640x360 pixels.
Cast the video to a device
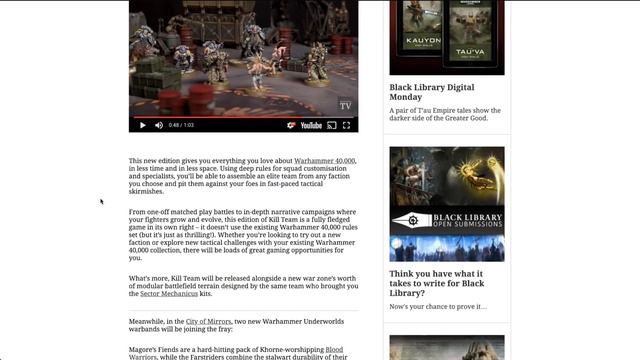(332, 125)
